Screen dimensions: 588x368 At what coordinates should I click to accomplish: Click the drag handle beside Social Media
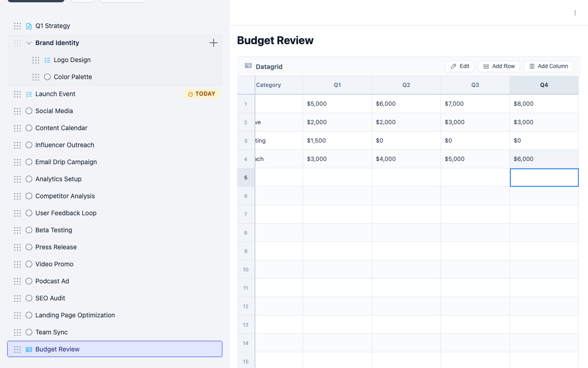tap(17, 111)
